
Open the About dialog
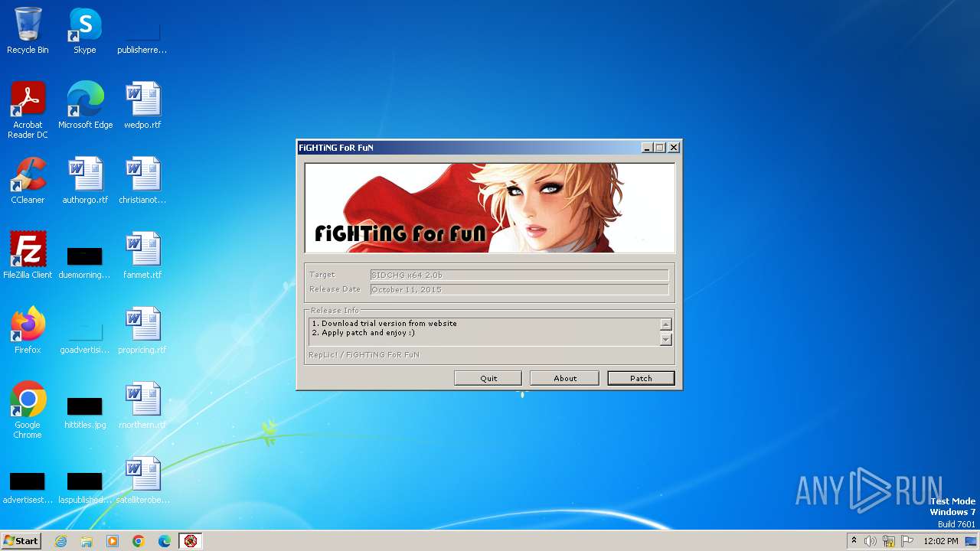click(565, 378)
